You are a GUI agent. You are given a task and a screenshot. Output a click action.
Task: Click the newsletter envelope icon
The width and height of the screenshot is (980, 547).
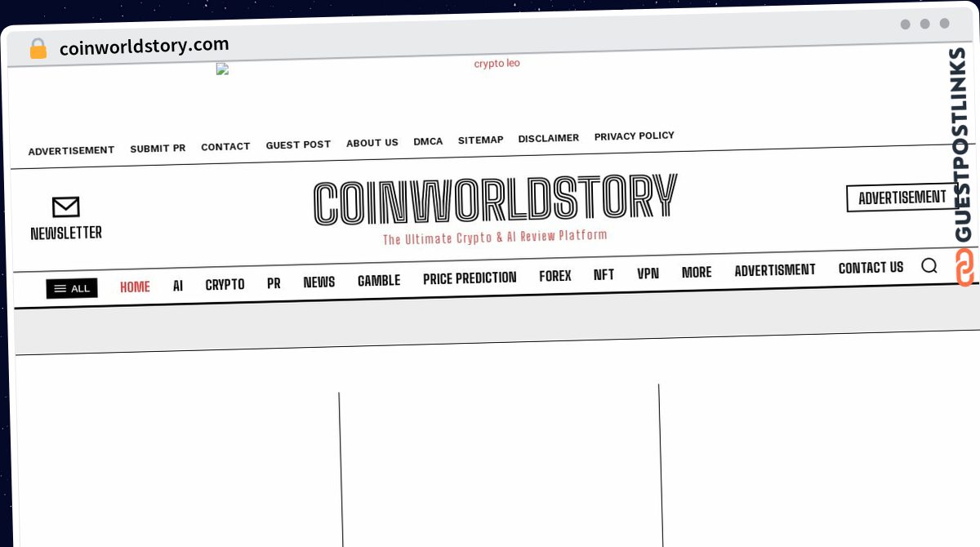[x=65, y=207]
